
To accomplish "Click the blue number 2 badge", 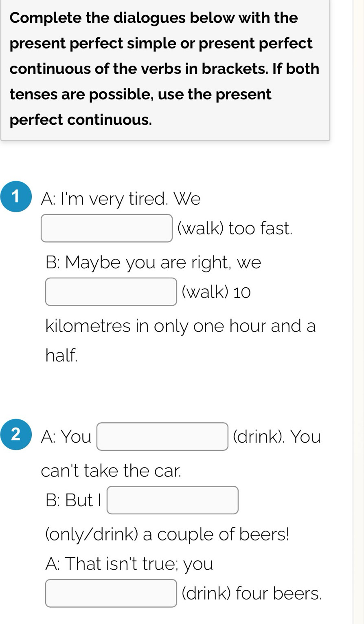I will (x=16, y=434).
